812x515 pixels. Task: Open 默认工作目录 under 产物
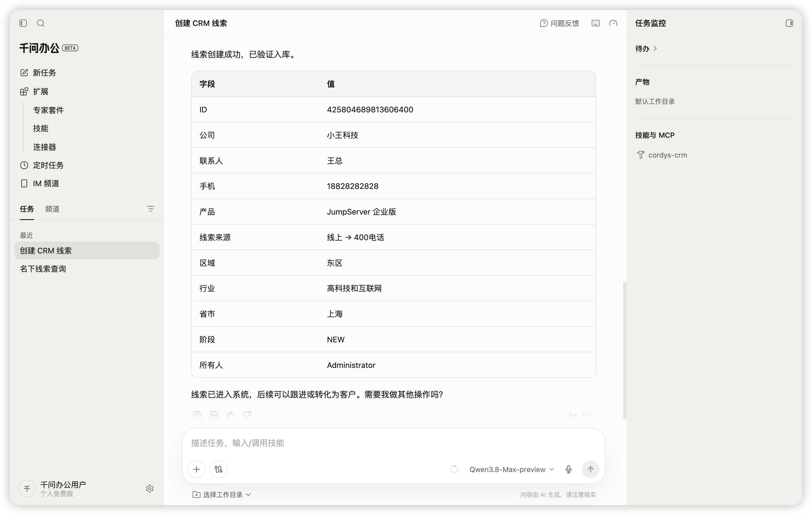(655, 101)
